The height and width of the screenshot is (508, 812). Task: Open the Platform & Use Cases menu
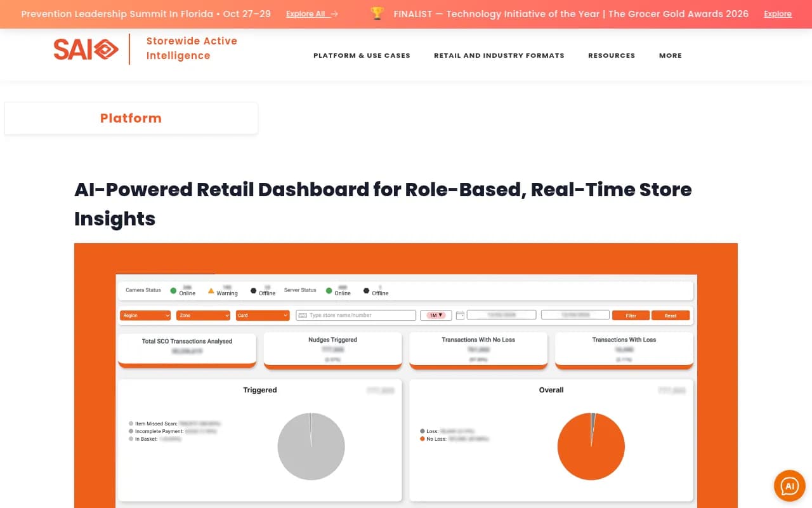[362, 55]
